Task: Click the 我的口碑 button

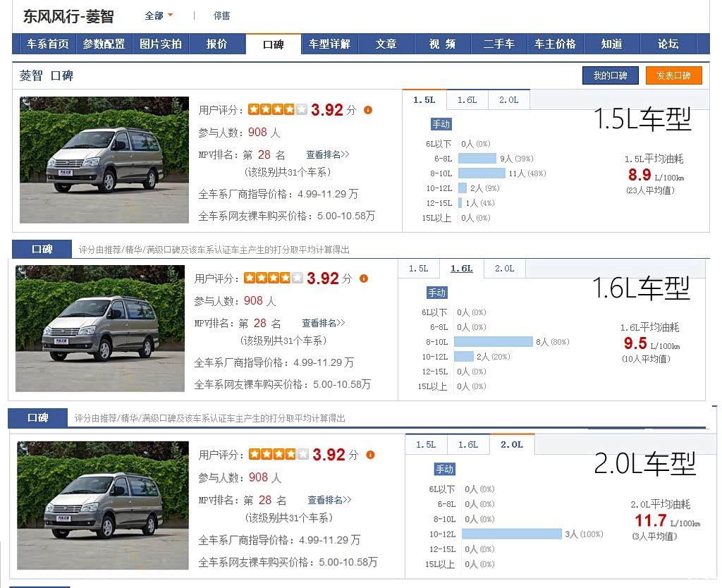Action: pyautogui.click(x=610, y=75)
